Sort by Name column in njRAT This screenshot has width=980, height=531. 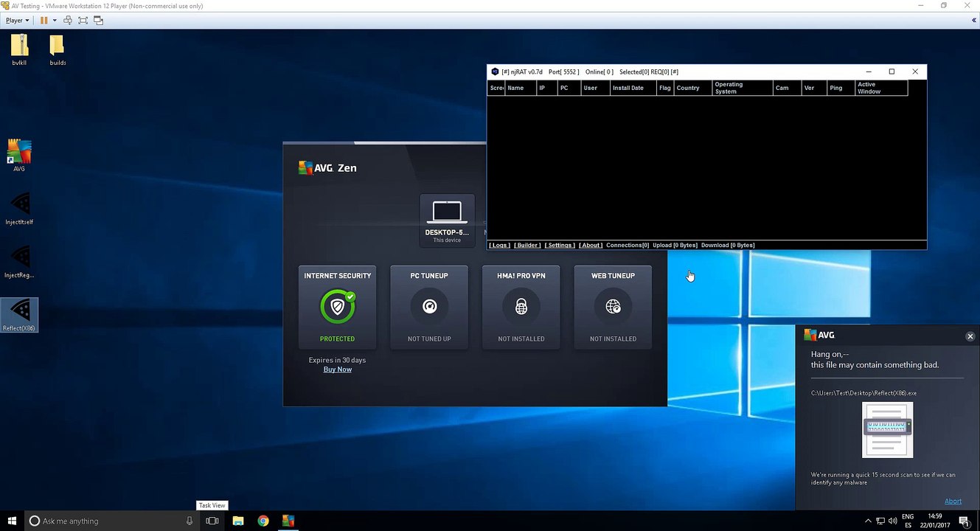coord(521,88)
